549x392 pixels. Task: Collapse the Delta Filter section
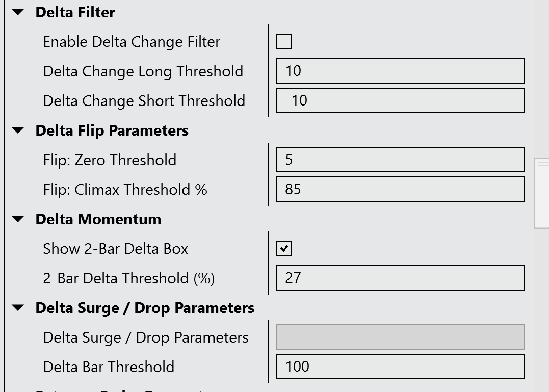click(x=18, y=12)
